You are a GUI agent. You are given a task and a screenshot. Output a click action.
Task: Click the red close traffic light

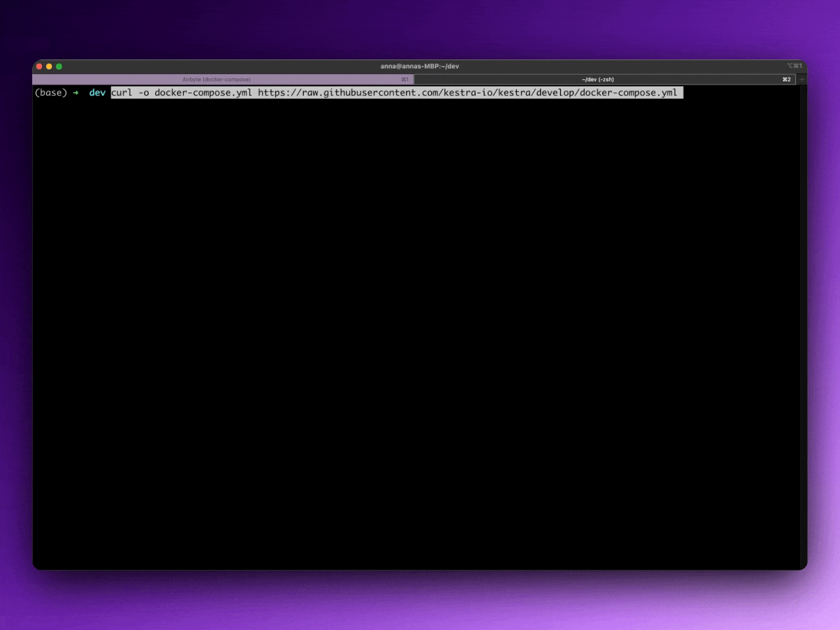pos(39,66)
